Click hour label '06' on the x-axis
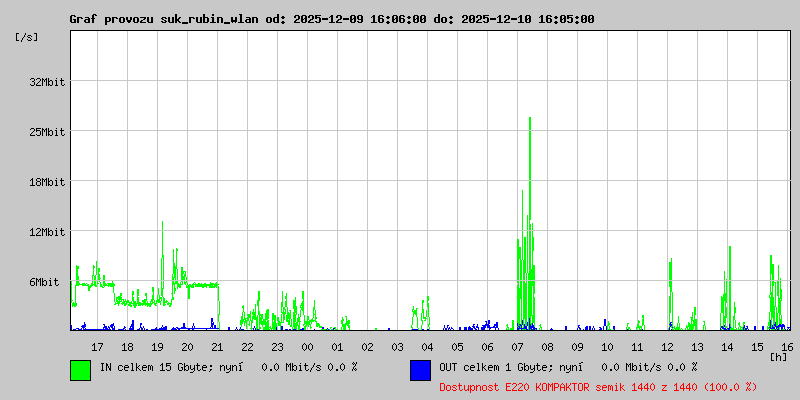 [487, 347]
